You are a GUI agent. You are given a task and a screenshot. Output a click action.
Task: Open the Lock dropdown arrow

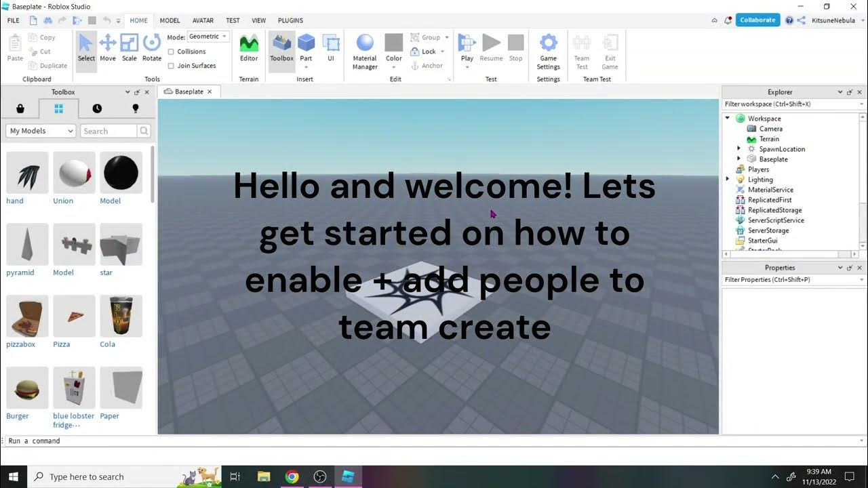click(443, 52)
